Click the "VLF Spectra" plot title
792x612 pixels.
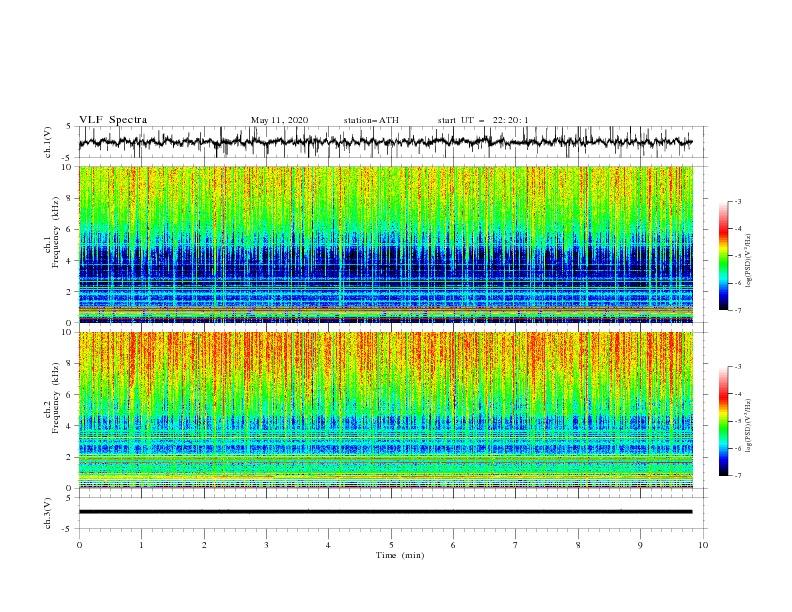click(x=113, y=120)
